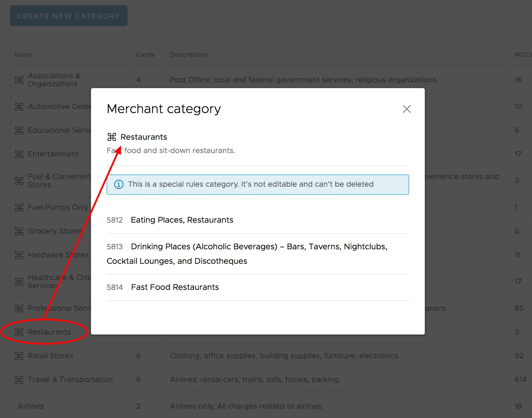Click the icon beside Grocery Stores
Viewport: 532px width, 418px height.
tap(19, 231)
